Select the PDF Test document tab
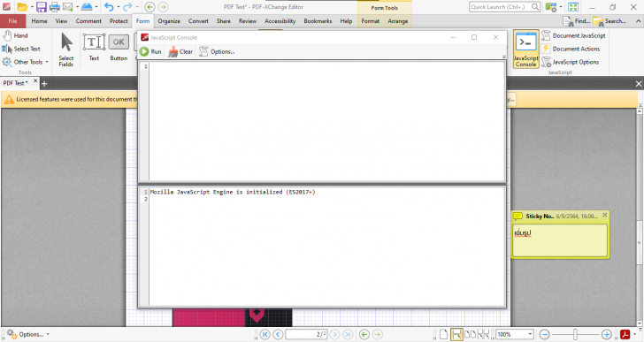 tap(16, 83)
